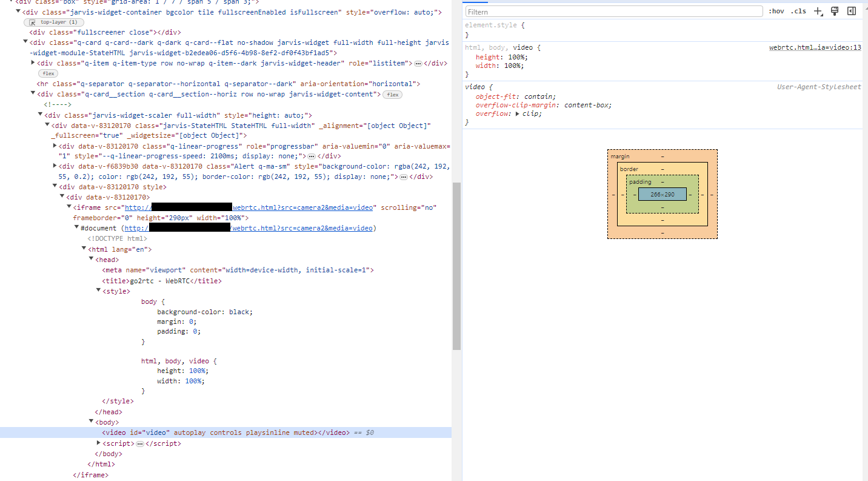Viewport: 868px width, 481px height.
Task: Focus the styles Filter input field
Action: (x=613, y=12)
